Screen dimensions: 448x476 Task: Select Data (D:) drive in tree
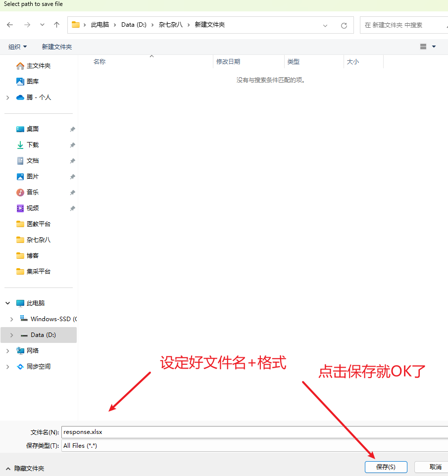43,335
